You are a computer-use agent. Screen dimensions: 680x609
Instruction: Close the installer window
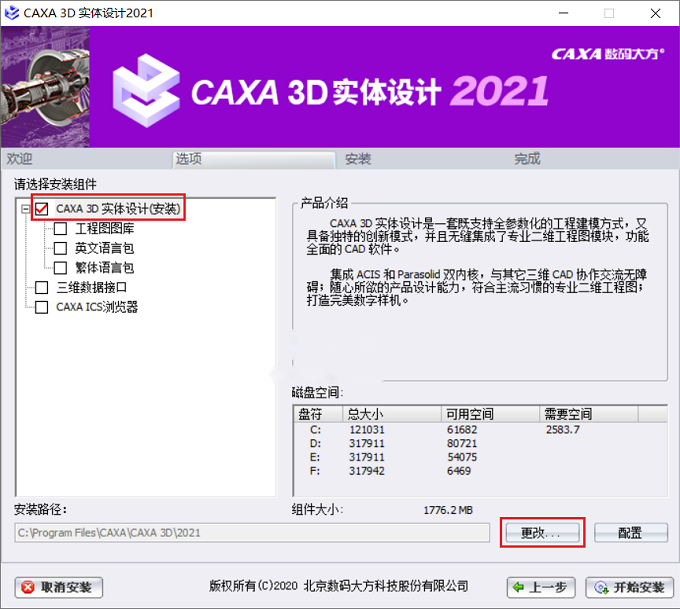tap(655, 13)
